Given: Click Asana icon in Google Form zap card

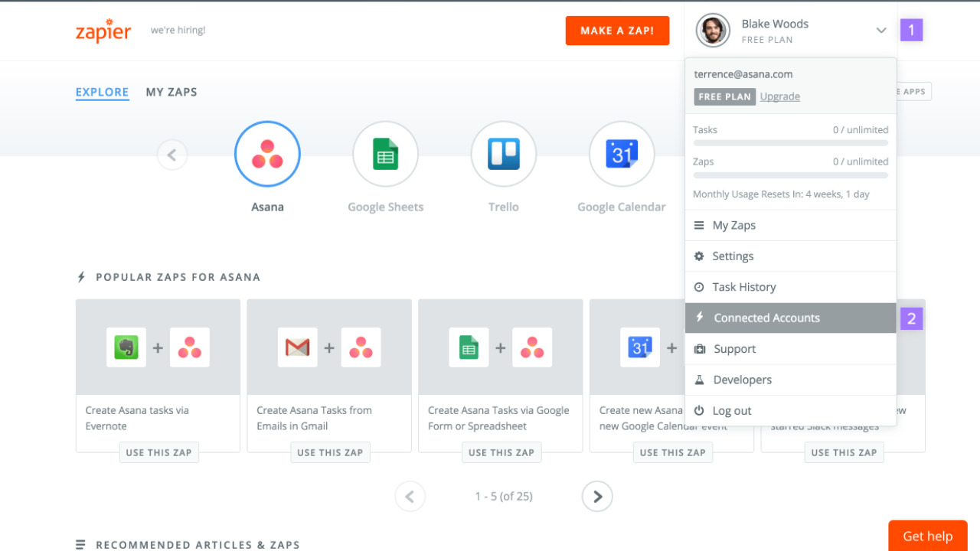Looking at the screenshot, I should tap(532, 347).
